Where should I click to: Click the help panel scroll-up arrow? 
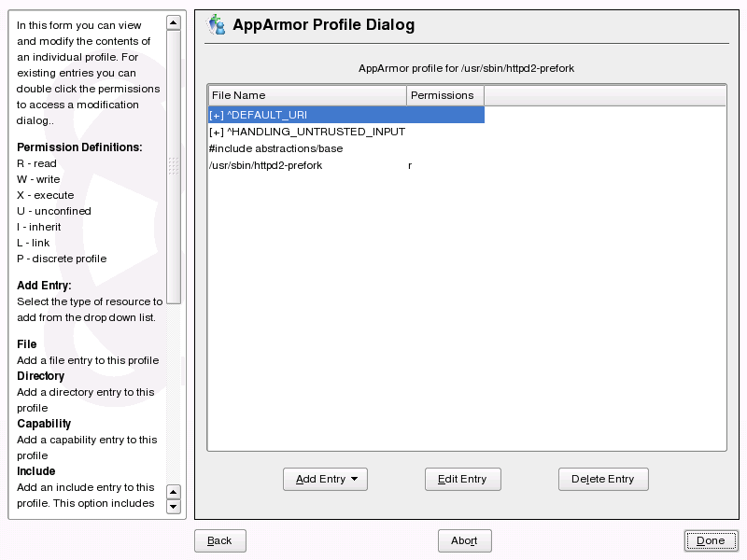pos(173,23)
